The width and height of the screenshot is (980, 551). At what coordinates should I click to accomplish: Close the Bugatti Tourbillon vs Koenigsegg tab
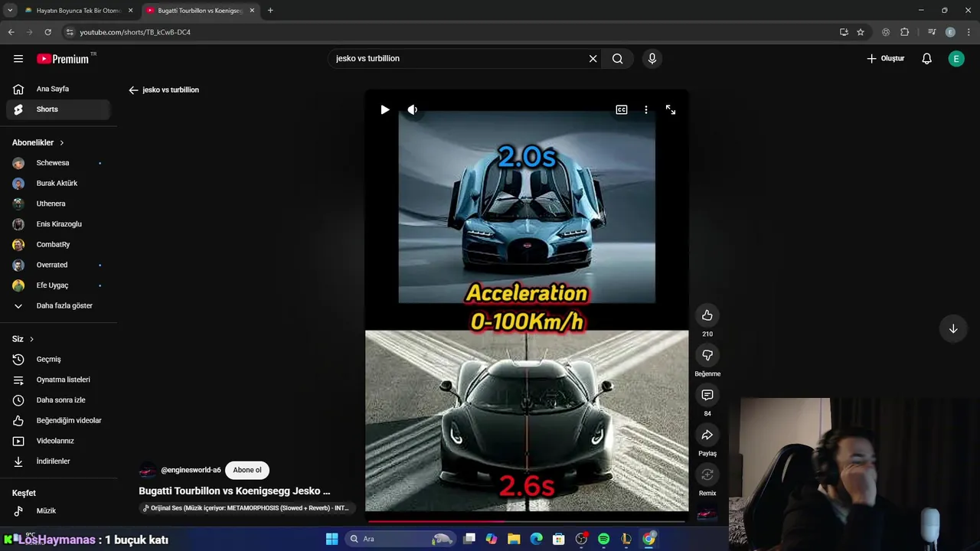tap(252, 11)
